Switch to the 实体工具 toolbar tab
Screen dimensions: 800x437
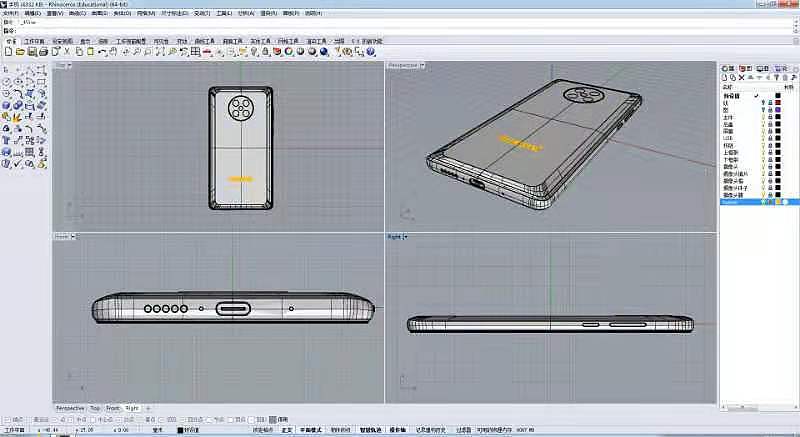(x=260, y=41)
